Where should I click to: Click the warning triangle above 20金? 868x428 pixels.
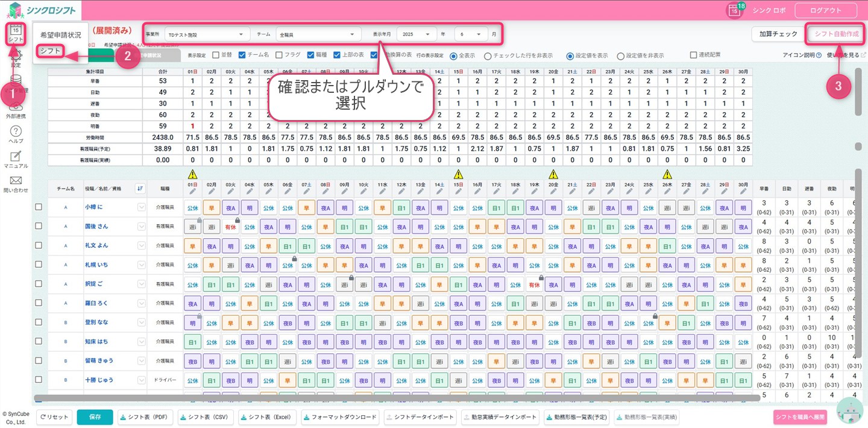(553, 174)
